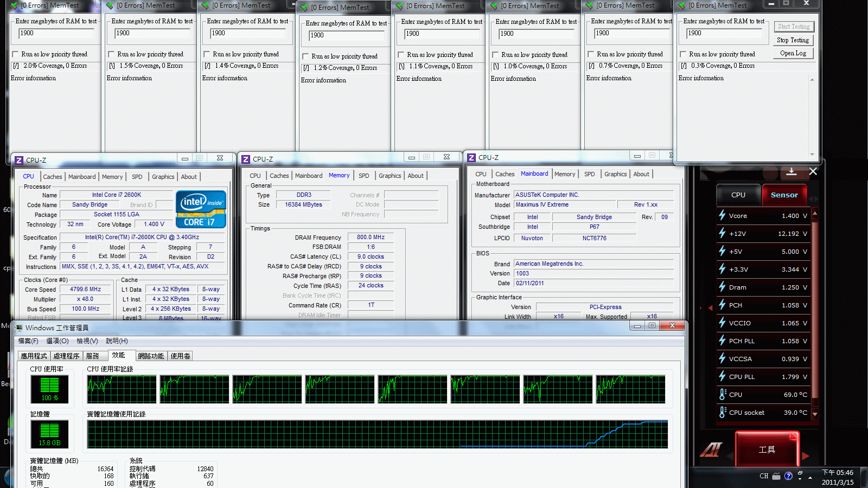Click the red left arrow on the AI Suite panel edge
This screenshot has height=488, width=868.
tap(710, 308)
